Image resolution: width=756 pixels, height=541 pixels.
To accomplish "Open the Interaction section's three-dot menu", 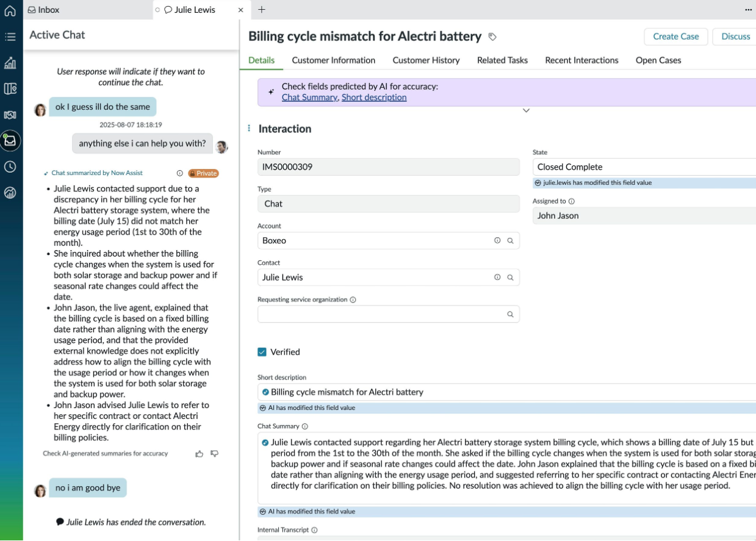I will tap(249, 129).
